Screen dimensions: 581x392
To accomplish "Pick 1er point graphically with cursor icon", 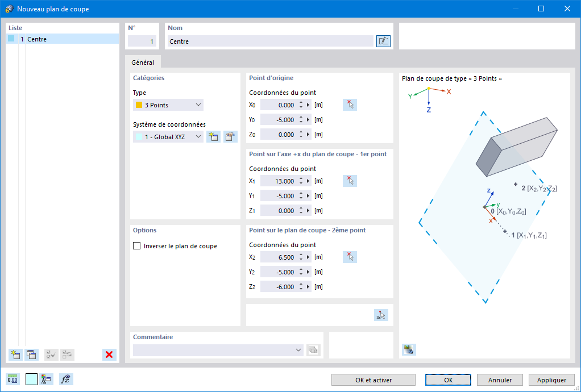I will pyautogui.click(x=350, y=181).
